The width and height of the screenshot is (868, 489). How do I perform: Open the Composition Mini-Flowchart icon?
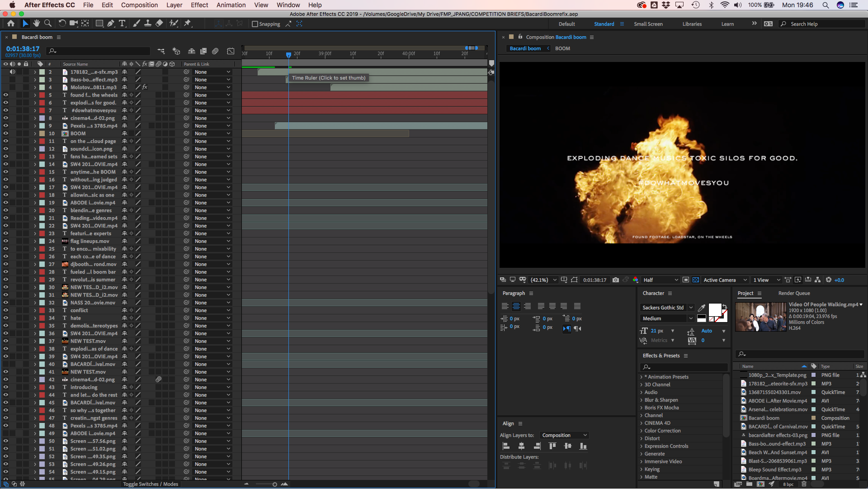click(x=161, y=51)
